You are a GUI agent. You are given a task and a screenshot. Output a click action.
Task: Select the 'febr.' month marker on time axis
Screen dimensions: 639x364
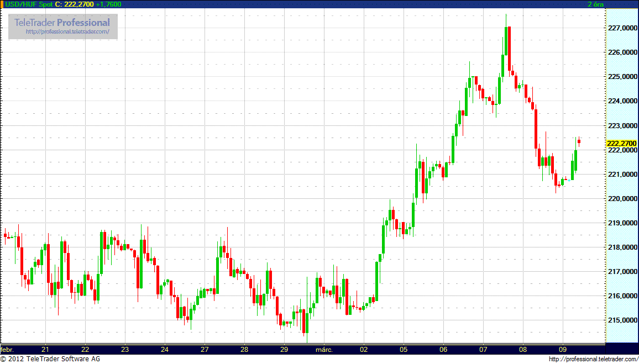[7, 350]
